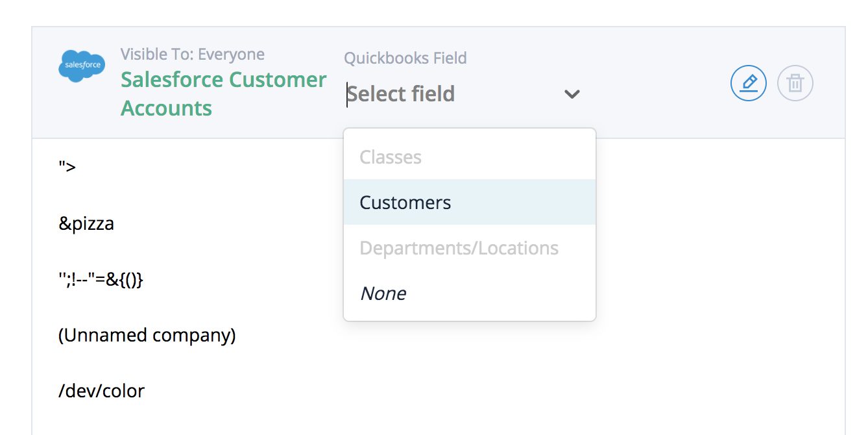868x435 pixels.
Task: Select the (Unnamed company) account row
Action: (147, 336)
